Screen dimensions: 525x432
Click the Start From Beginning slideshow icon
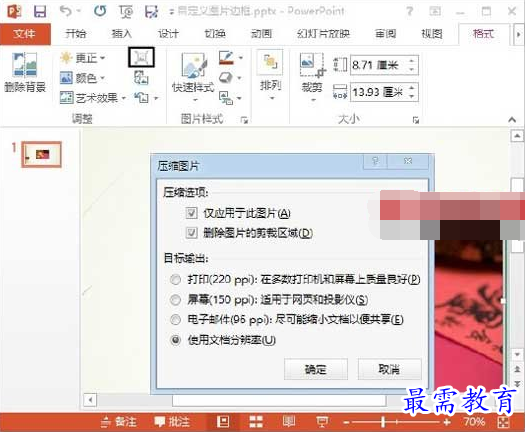click(x=126, y=12)
